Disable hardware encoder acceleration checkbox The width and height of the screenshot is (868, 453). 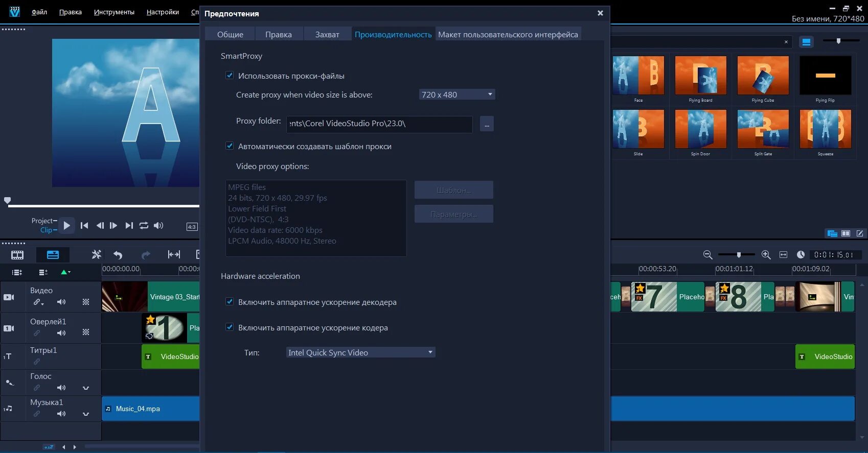click(x=230, y=327)
